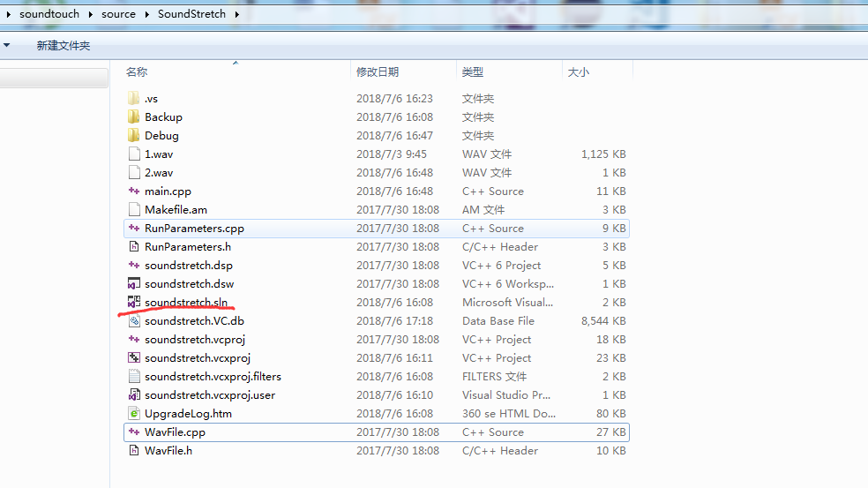
Task: Select the soundstretch.vcproj file icon
Action: point(134,339)
